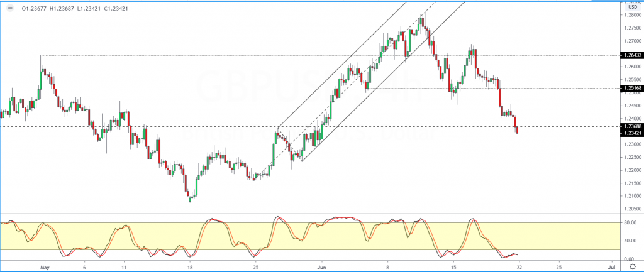Click the 1.28000 price axis tick
The height and width of the screenshot is (272, 644).
tap(631, 15)
